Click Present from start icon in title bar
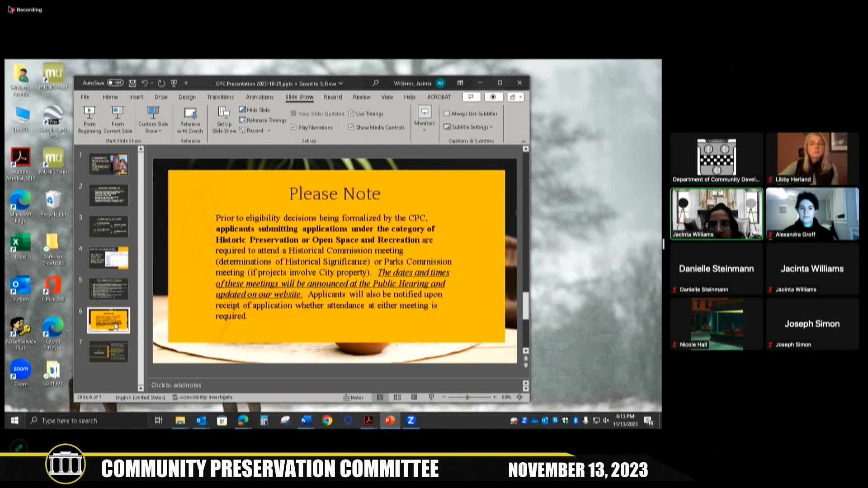Screen dimensions: 868x488 click(174, 83)
